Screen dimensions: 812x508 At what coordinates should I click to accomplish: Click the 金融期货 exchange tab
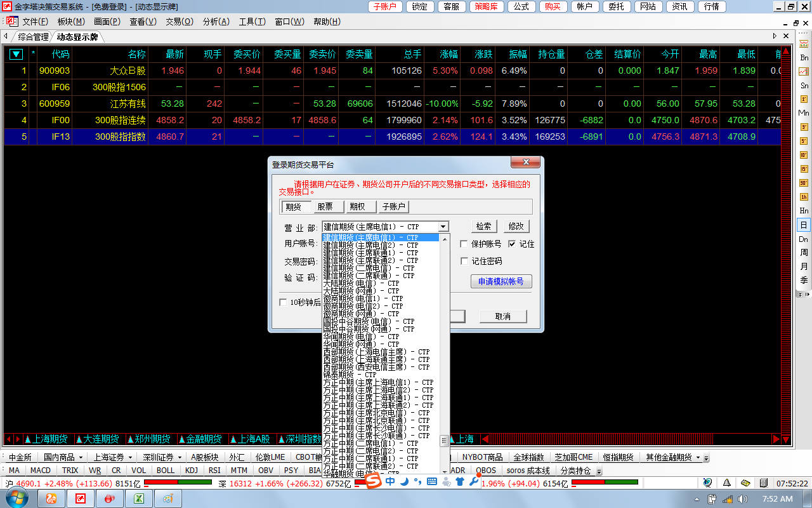click(201, 439)
